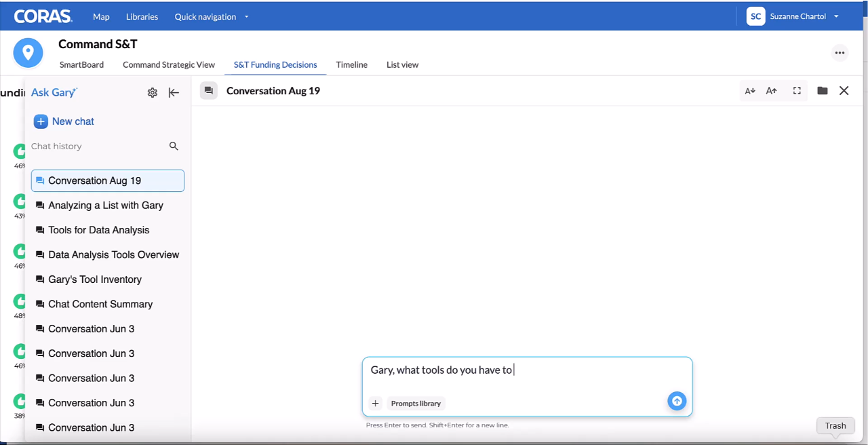The width and height of the screenshot is (868, 445).
Task: Open Libraries in top navigation
Action: pyautogui.click(x=142, y=17)
